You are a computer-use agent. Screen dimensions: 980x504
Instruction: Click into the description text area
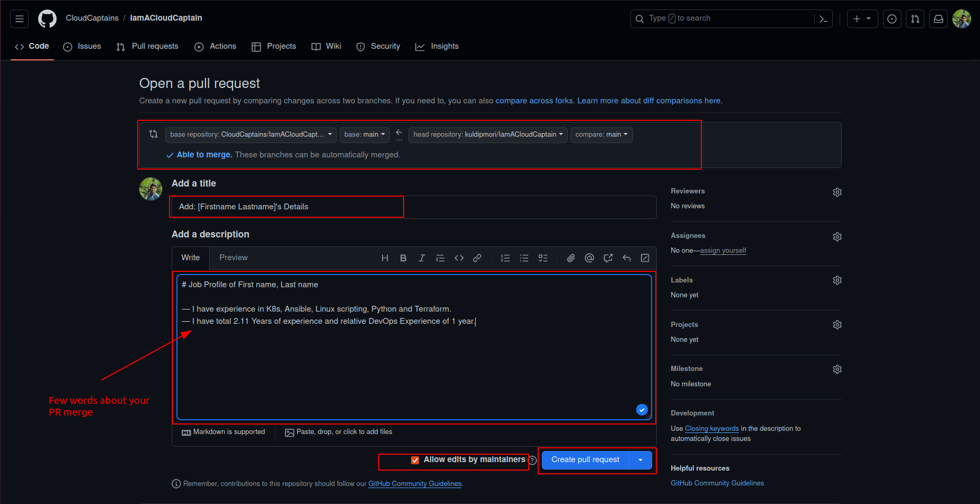click(414, 347)
